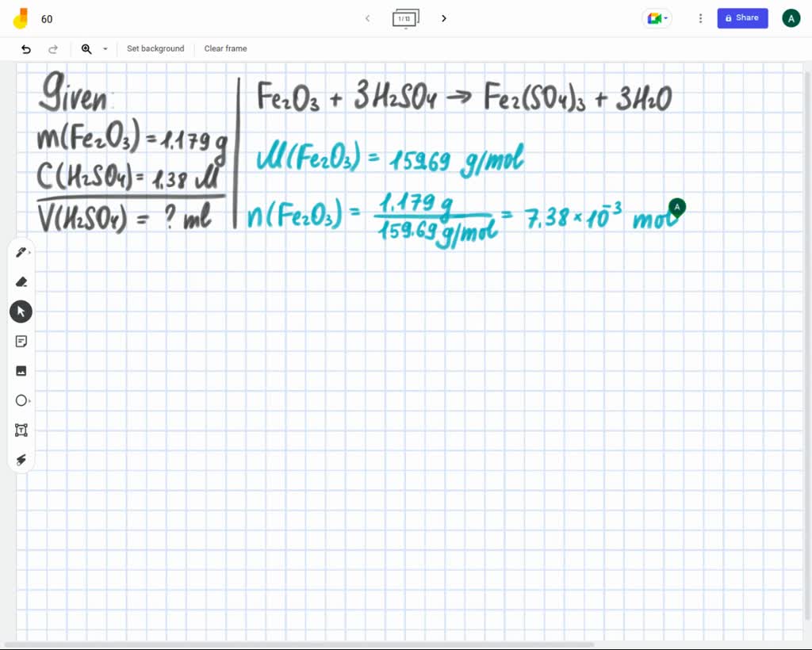
Task: Advance to the next frame arrow
Action: click(x=444, y=18)
